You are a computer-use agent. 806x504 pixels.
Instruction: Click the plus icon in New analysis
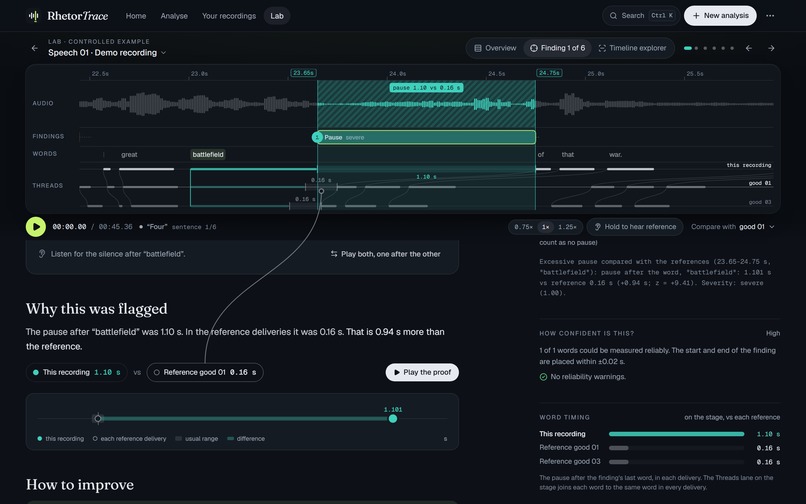click(696, 16)
